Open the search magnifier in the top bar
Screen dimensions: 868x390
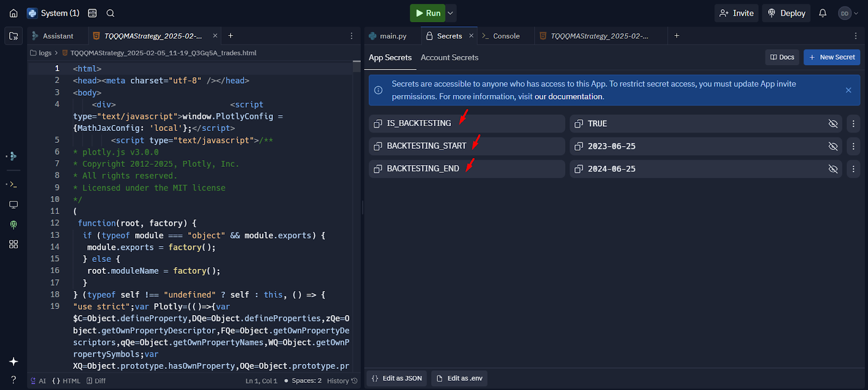[x=110, y=13]
